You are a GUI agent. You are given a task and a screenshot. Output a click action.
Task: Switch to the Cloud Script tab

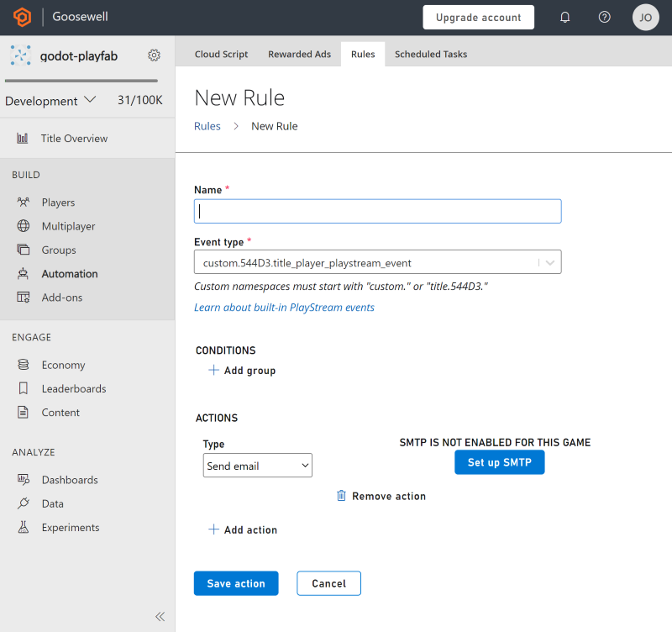221,54
